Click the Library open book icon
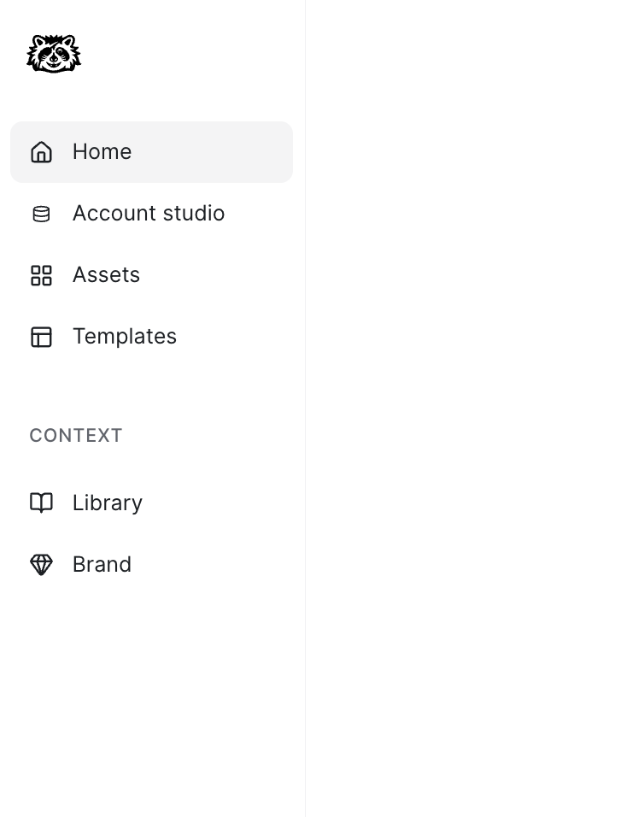Viewport: 644px width, 817px height. pos(41,503)
